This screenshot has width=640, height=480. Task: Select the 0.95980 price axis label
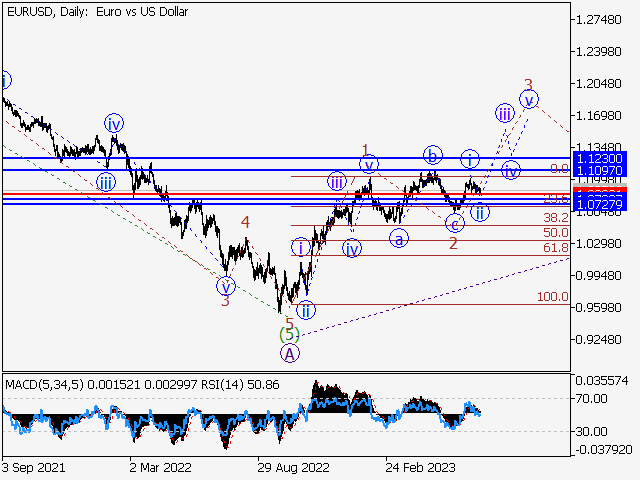click(598, 307)
